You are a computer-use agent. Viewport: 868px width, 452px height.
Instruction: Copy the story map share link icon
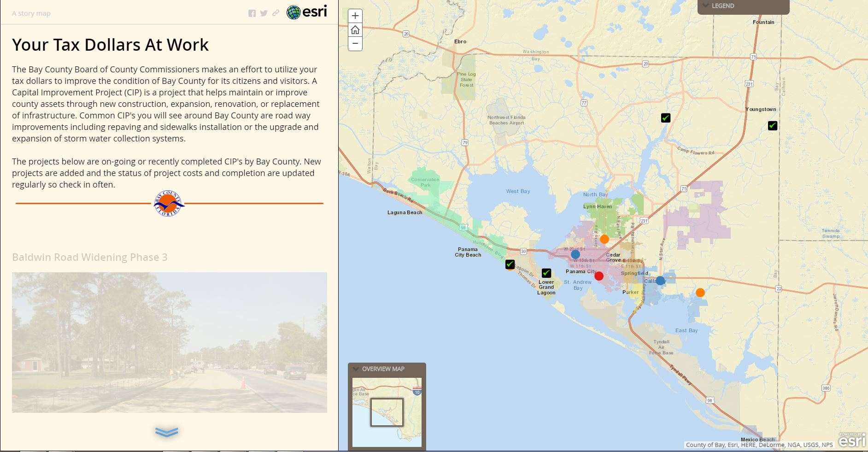click(x=276, y=13)
